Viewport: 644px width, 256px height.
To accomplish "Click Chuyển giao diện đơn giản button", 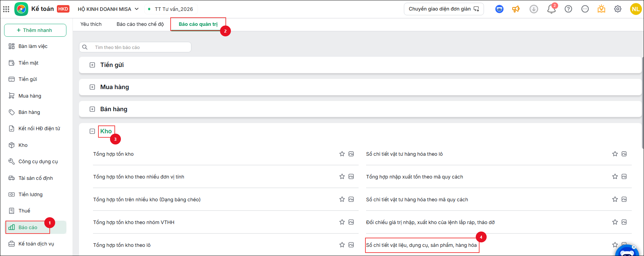I will 444,9.
